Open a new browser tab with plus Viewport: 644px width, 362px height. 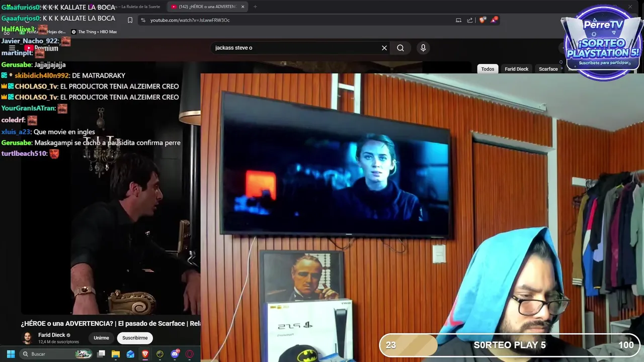pos(255,7)
